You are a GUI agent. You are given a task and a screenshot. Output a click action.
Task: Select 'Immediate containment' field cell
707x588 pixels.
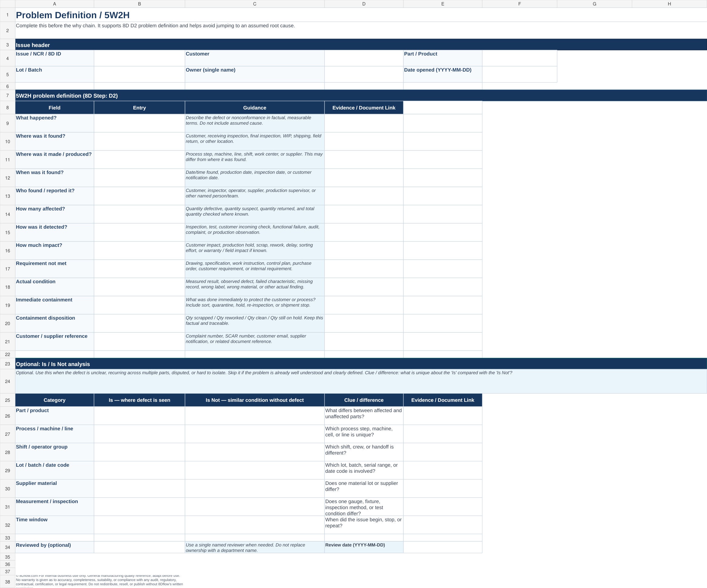pyautogui.click(x=55, y=305)
